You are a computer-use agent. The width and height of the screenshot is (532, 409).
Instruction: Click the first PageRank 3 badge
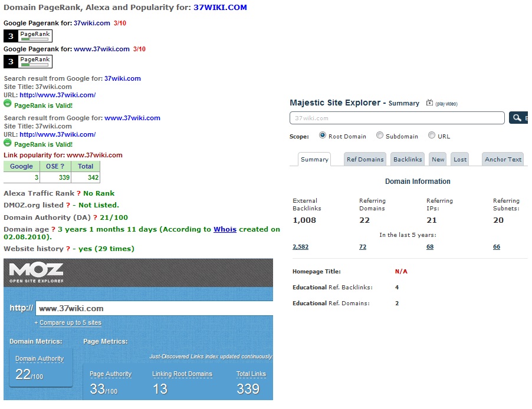coord(28,35)
